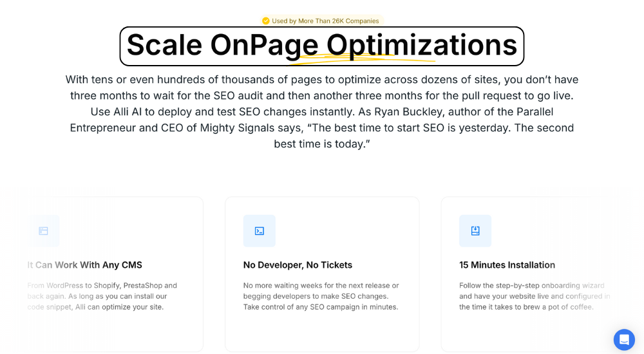Click the 'It Can Work With Any CMS' title
Viewport: 644px width, 354px height.
point(84,265)
